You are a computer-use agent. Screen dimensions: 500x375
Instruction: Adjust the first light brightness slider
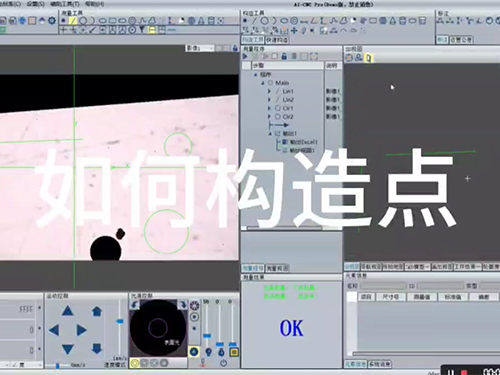[207, 336]
